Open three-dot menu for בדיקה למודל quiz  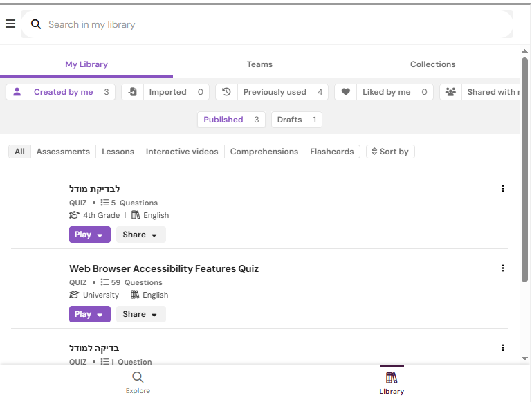(502, 348)
